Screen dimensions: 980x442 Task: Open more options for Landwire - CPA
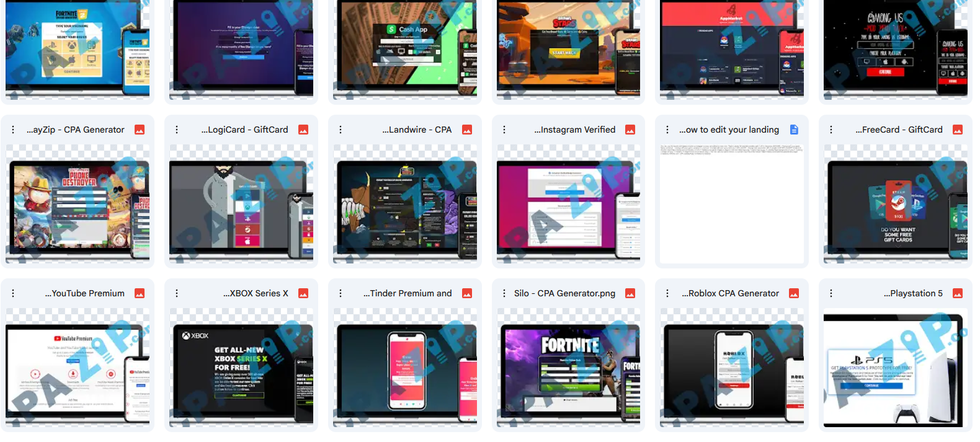click(341, 130)
